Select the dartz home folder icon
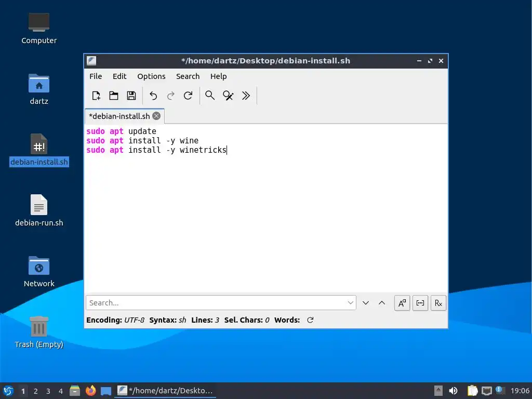Screen dimensions: 532x399 [39, 89]
